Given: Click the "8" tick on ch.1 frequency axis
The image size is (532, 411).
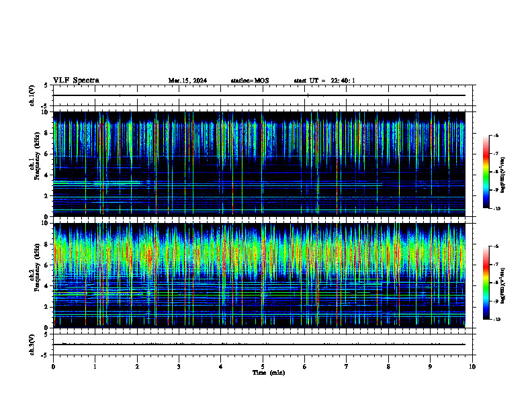Looking at the screenshot, I should [46, 133].
